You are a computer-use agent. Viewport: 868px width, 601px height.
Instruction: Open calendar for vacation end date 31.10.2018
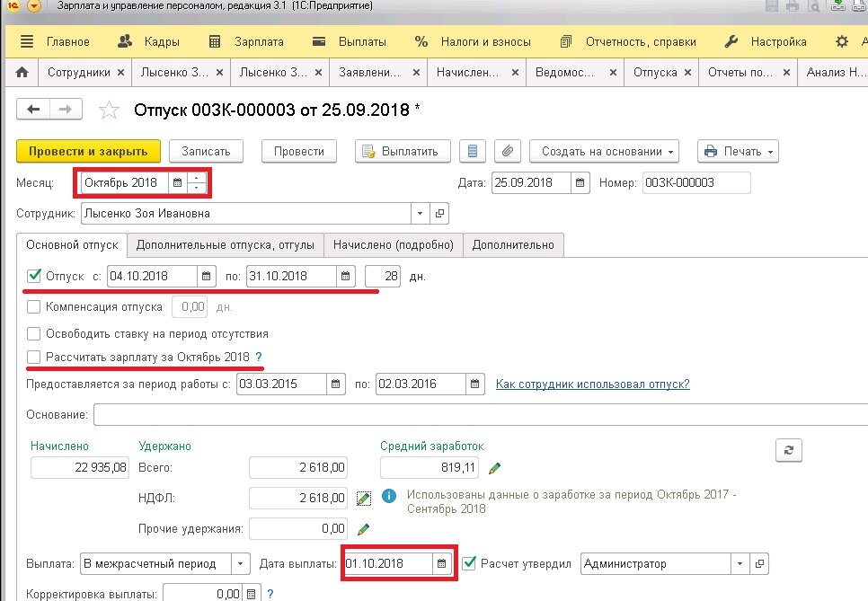(x=345, y=276)
